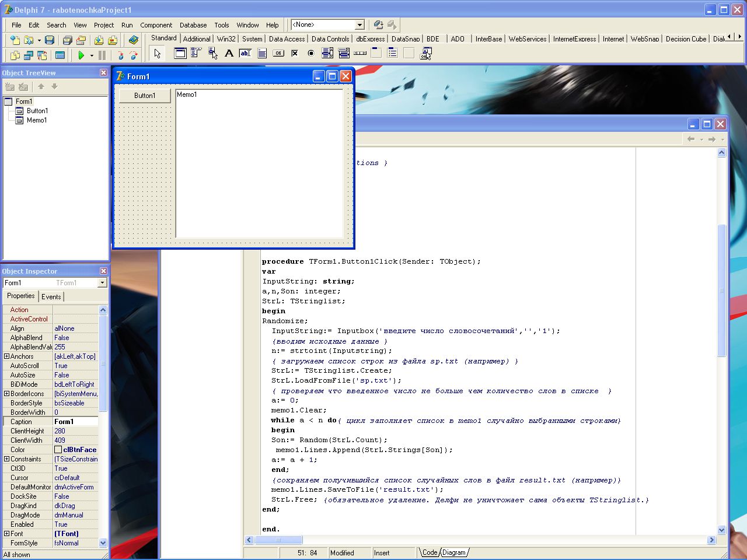The height and width of the screenshot is (560, 747).
Task: Select the Memo component in palette
Action: click(262, 53)
